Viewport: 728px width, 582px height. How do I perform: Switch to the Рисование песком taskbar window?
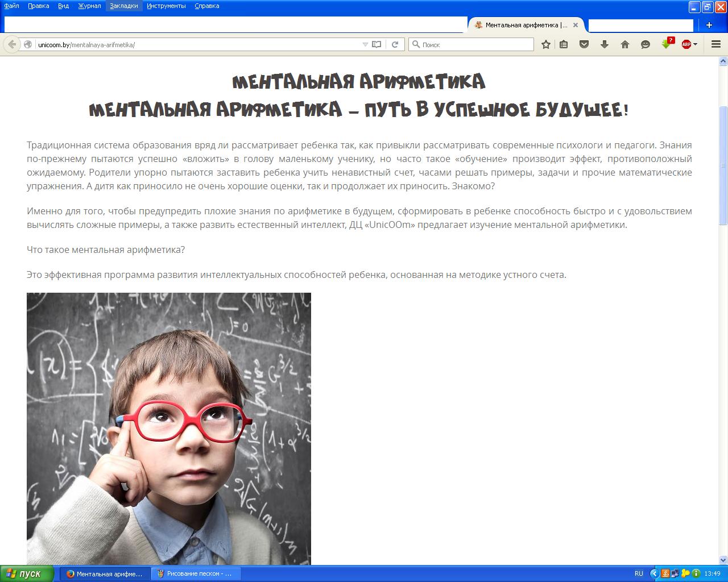(x=196, y=573)
